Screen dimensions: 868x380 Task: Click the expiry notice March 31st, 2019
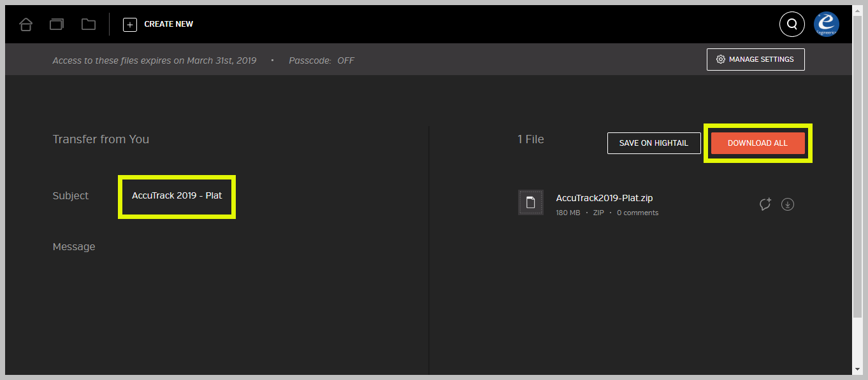(x=154, y=60)
